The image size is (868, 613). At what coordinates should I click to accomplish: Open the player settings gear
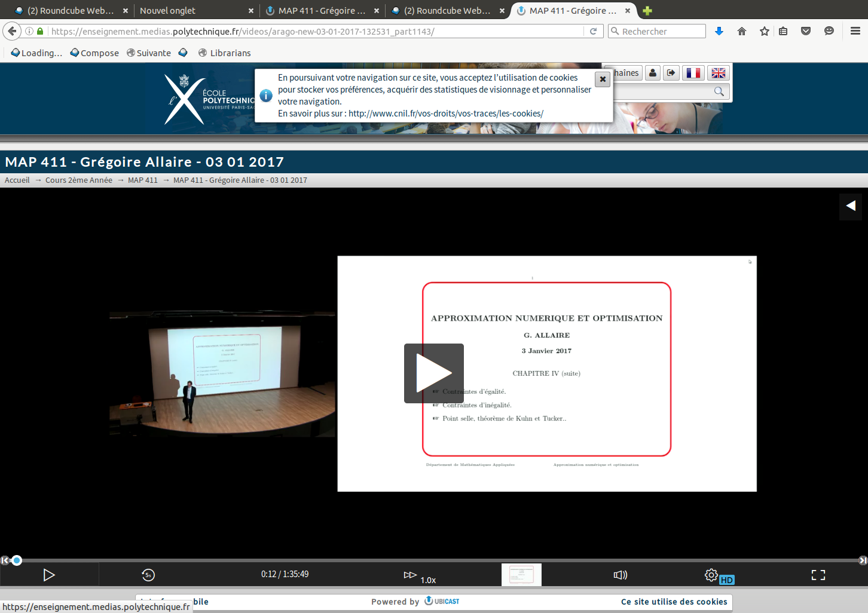(711, 575)
